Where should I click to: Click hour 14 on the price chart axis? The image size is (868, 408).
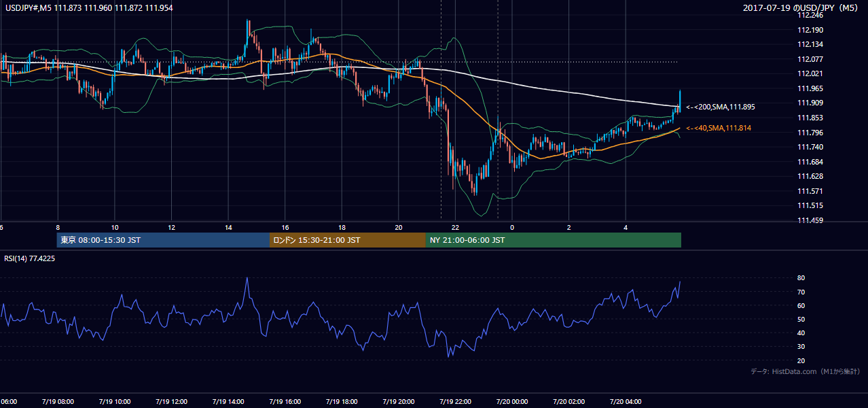[228, 228]
